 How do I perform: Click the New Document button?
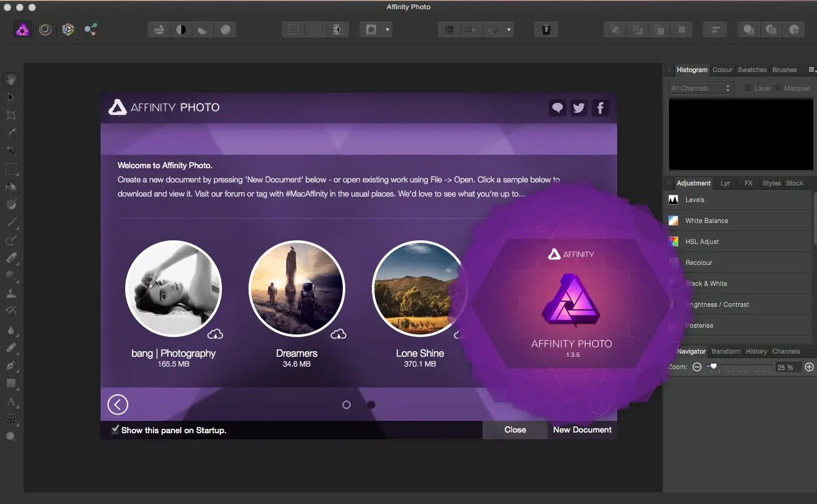pyautogui.click(x=582, y=430)
